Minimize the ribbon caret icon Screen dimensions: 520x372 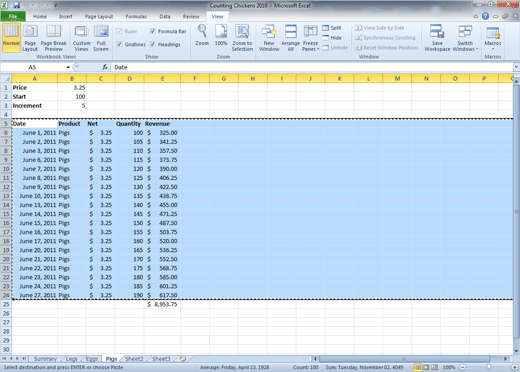[476, 16]
